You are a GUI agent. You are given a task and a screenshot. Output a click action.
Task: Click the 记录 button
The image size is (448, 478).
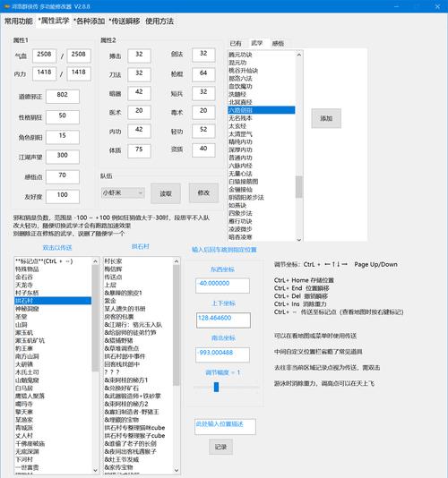pos(220,447)
